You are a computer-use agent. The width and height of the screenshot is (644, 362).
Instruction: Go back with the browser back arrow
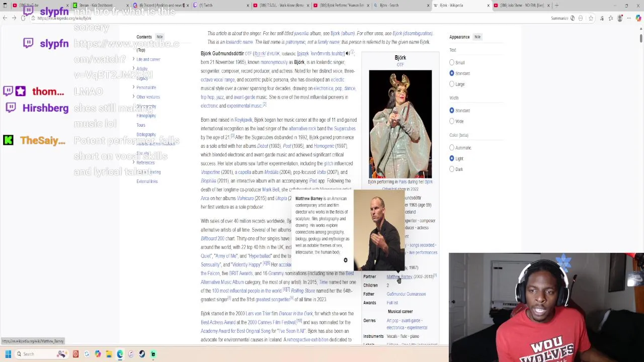(x=5, y=18)
